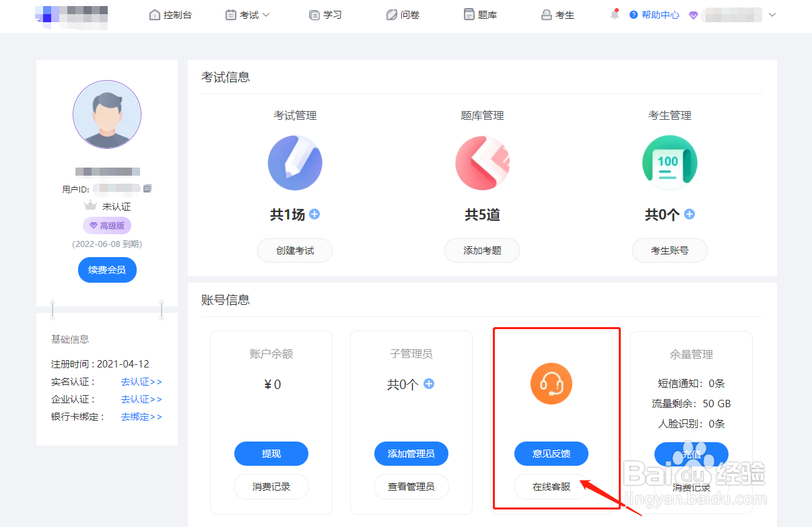
Task: Go to the 学习 section
Action: click(325, 15)
